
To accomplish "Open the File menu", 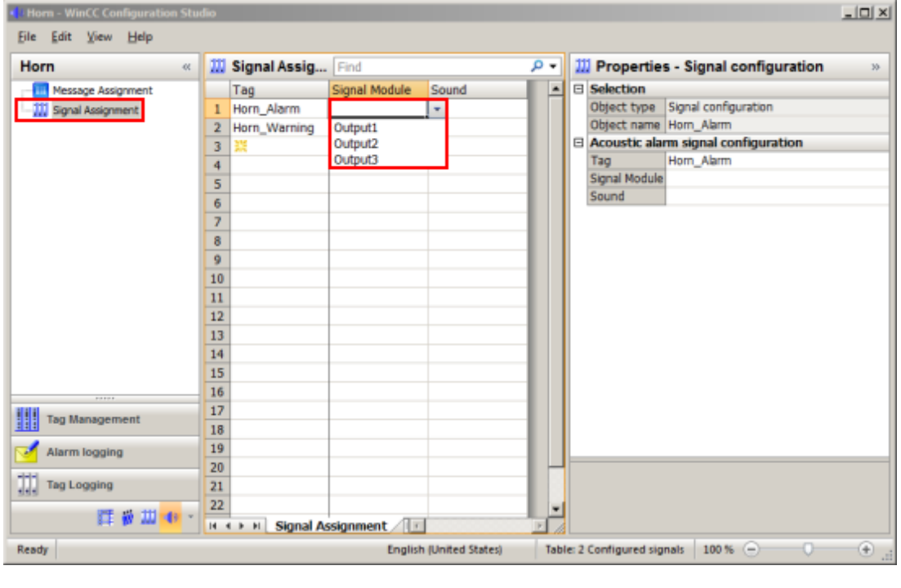I will click(26, 37).
